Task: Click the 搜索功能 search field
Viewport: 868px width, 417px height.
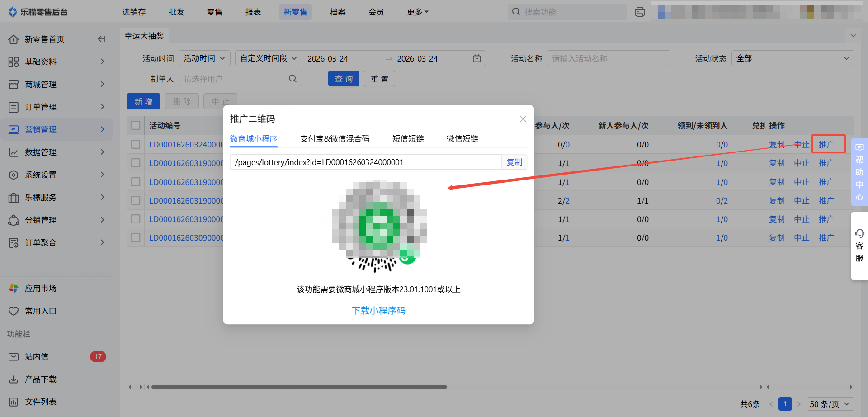Action: 567,12
